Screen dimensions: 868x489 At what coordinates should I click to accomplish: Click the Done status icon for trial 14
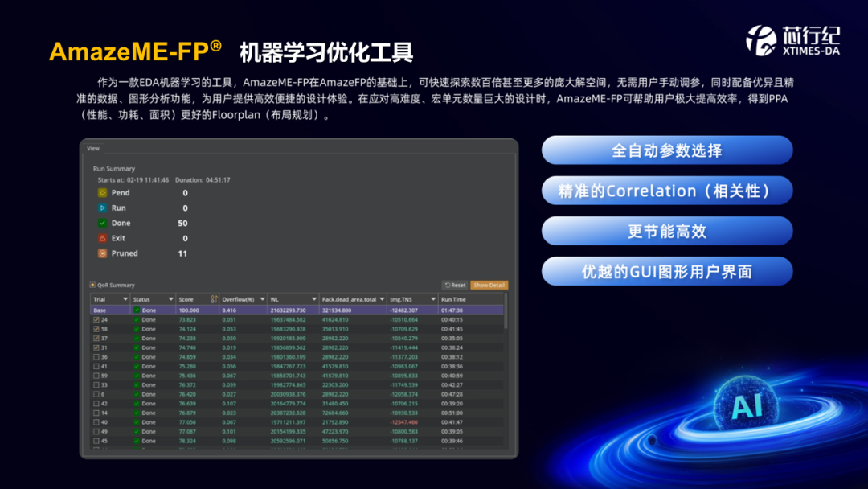(x=136, y=413)
